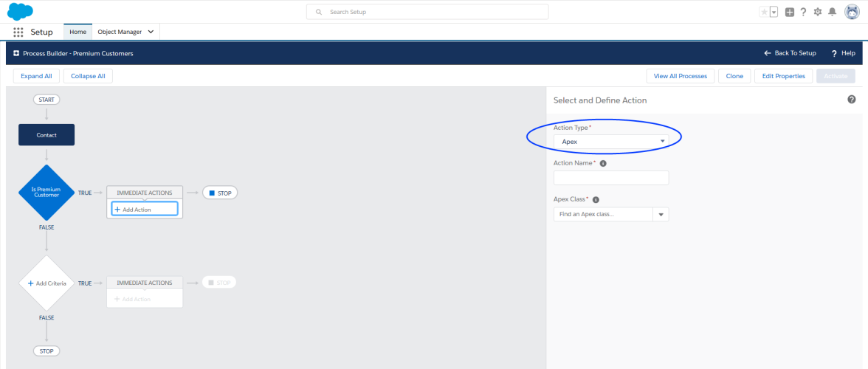Select the START node
Screen dimensions: 868x369
click(46, 100)
